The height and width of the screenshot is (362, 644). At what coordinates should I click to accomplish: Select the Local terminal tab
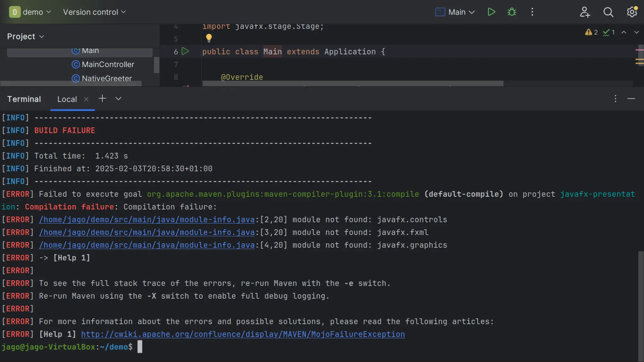click(x=67, y=99)
